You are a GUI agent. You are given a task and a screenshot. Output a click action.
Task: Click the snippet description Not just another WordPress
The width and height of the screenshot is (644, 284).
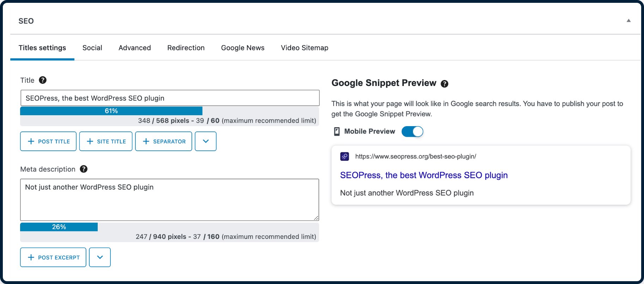[407, 193]
